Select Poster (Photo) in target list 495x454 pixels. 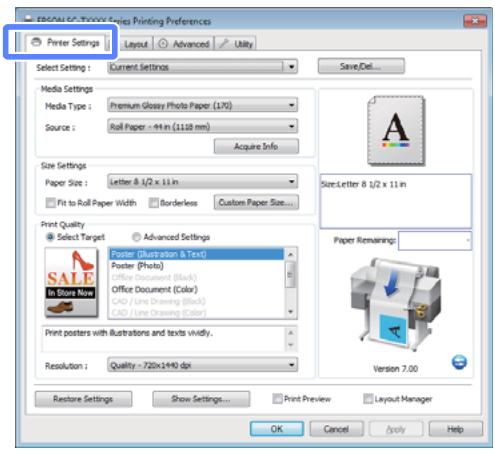pyautogui.click(x=197, y=266)
